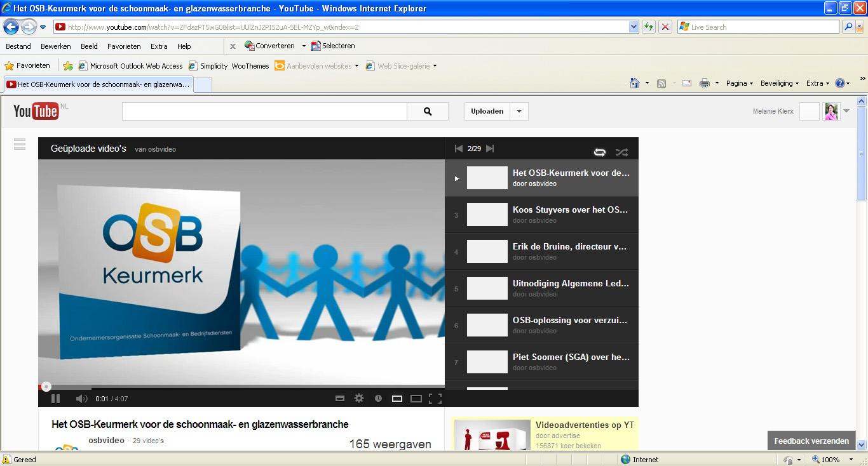Image resolution: width=868 pixels, height=466 pixels.
Task: Open the Simplicity WooThemes bookmark
Action: pyautogui.click(x=228, y=66)
